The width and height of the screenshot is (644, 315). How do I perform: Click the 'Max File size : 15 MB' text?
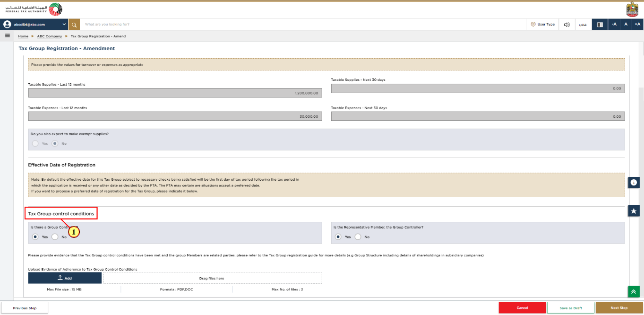[x=65, y=289]
